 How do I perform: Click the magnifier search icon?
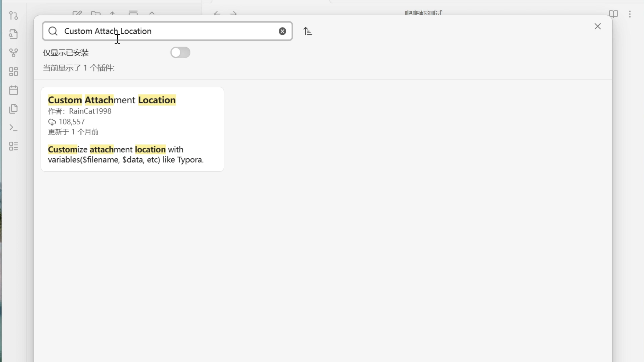[x=53, y=31]
